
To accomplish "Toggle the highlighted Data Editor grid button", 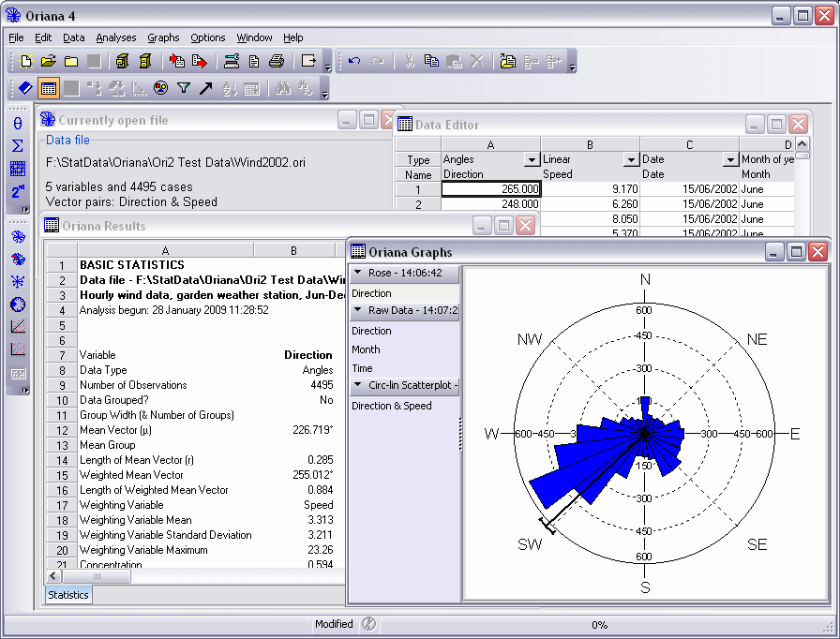I will coord(49,89).
